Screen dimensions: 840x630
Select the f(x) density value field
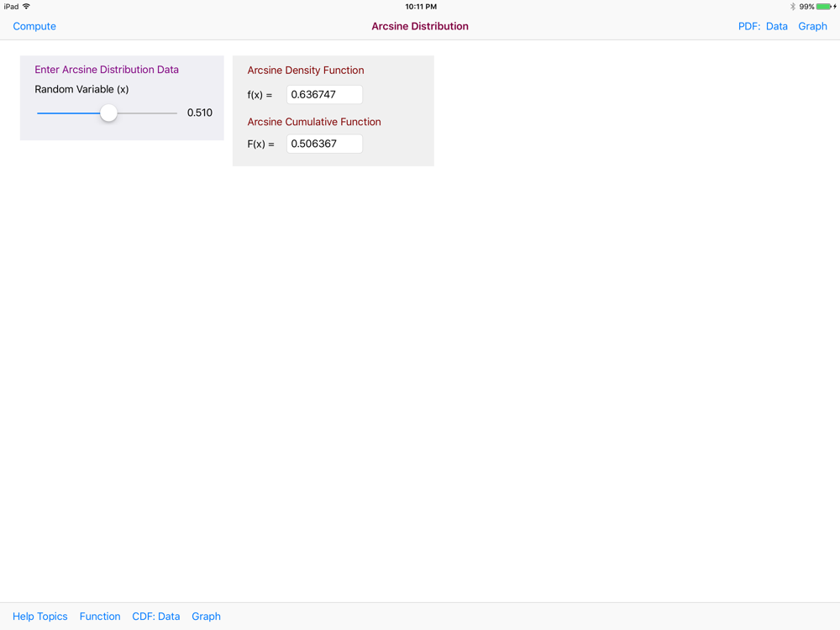[324, 95]
